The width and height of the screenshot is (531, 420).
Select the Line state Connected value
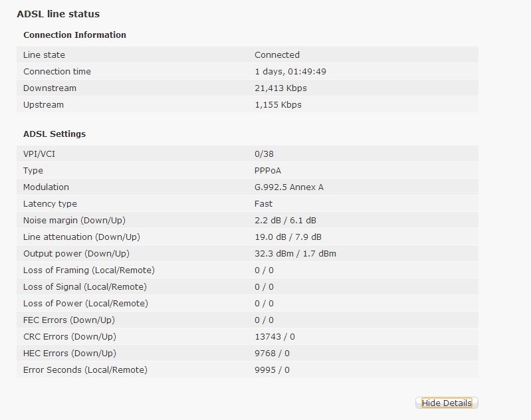point(277,54)
